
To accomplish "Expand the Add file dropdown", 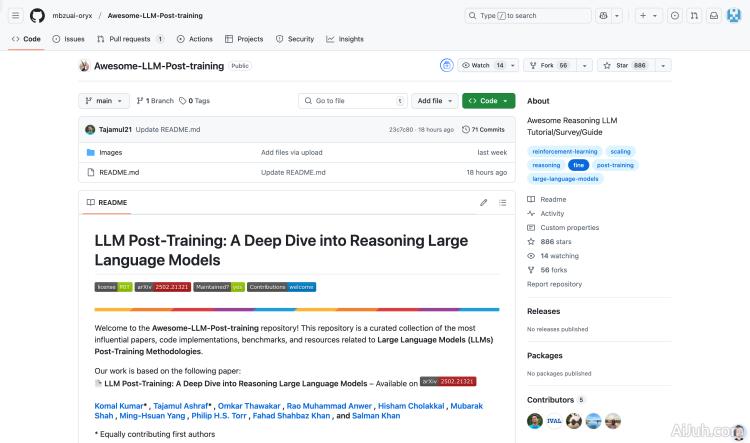I will click(x=434, y=101).
